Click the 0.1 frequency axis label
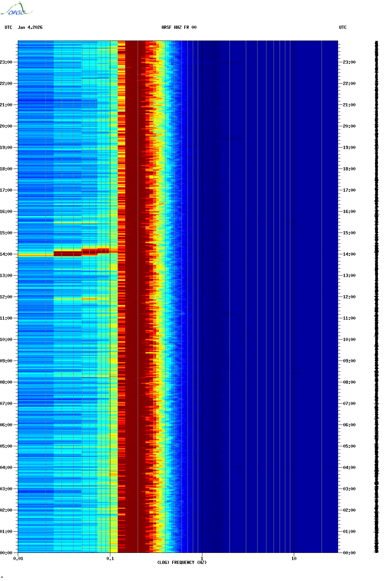The image size is (392, 581). tap(110, 559)
